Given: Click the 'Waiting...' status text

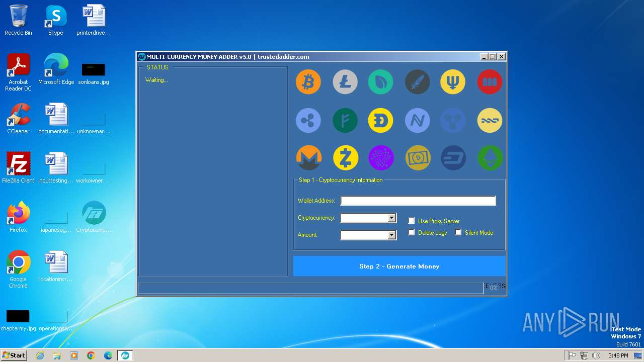Looking at the screenshot, I should point(156,80).
